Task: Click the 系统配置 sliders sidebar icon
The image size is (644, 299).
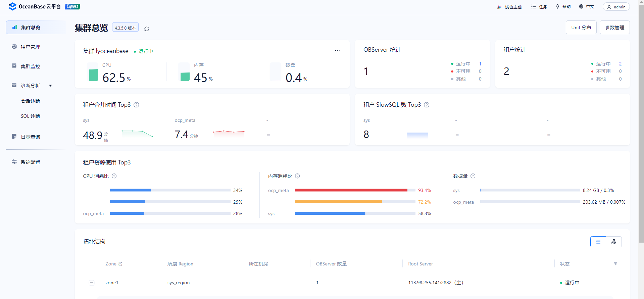Action: coord(14,162)
